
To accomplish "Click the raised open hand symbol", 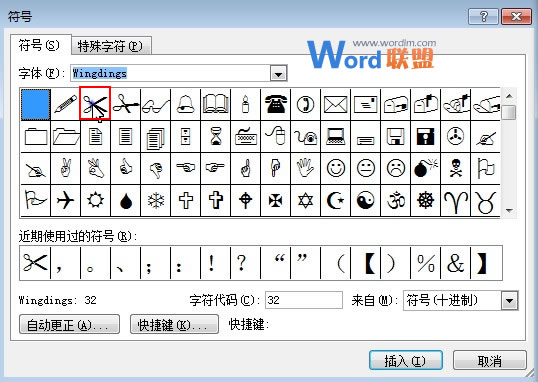I will [305, 169].
